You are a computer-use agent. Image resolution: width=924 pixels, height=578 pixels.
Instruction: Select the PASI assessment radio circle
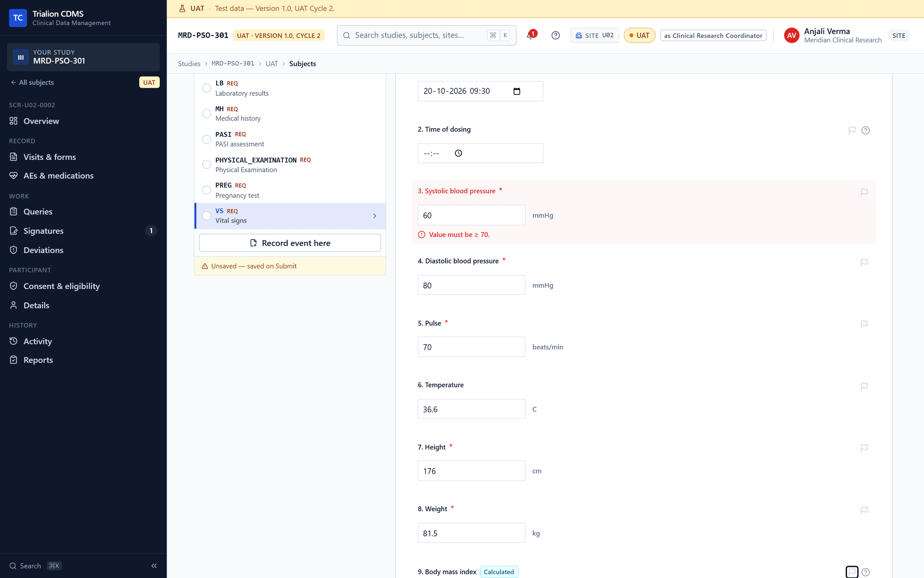(x=206, y=139)
